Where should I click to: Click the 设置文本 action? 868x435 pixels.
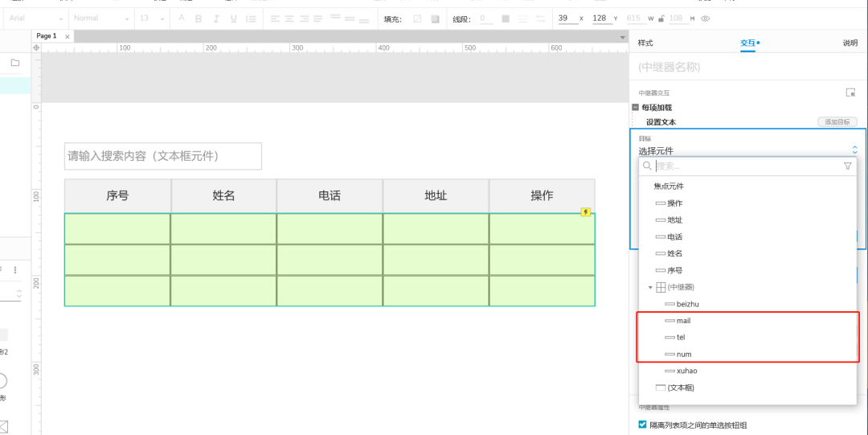click(x=661, y=122)
